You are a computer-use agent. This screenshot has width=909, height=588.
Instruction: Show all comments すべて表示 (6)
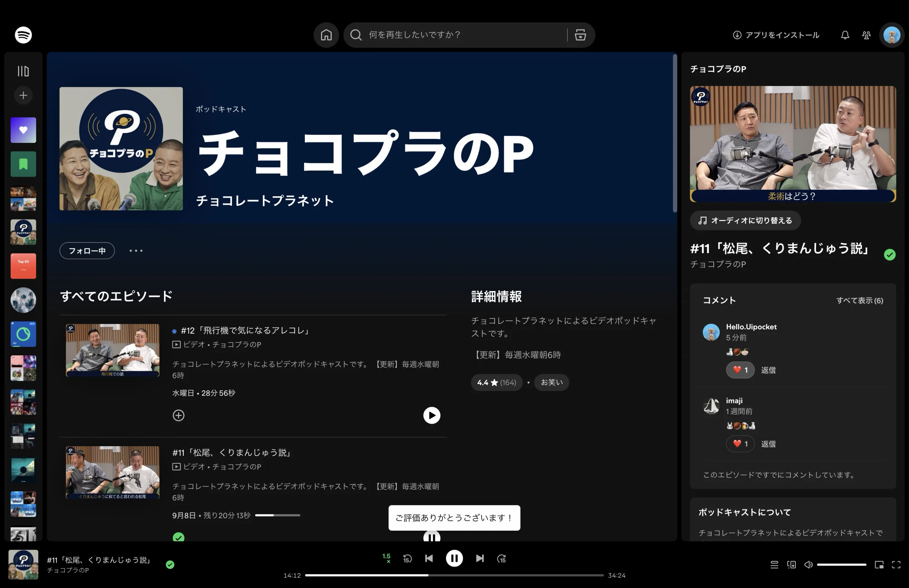tap(859, 301)
